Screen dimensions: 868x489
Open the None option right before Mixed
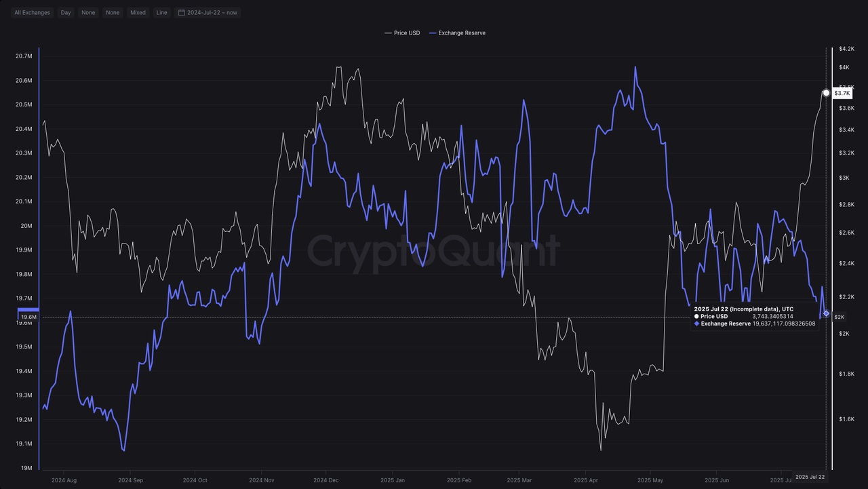(x=113, y=12)
